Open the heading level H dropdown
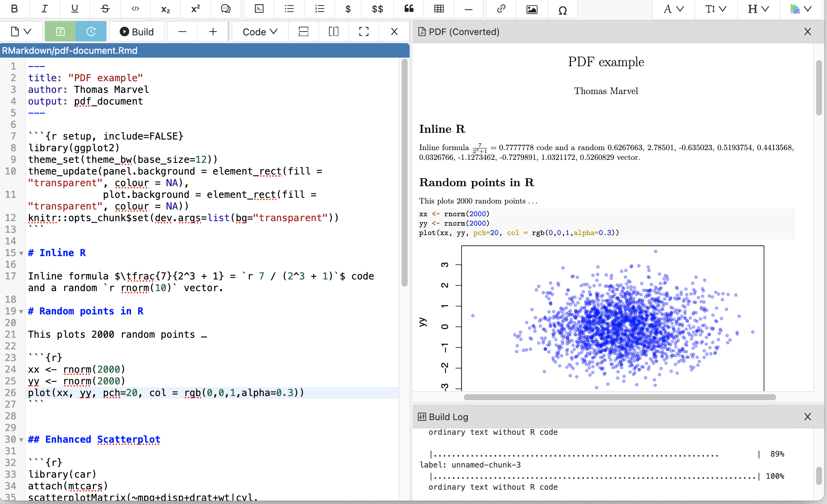This screenshot has height=504, width=827. click(x=758, y=9)
